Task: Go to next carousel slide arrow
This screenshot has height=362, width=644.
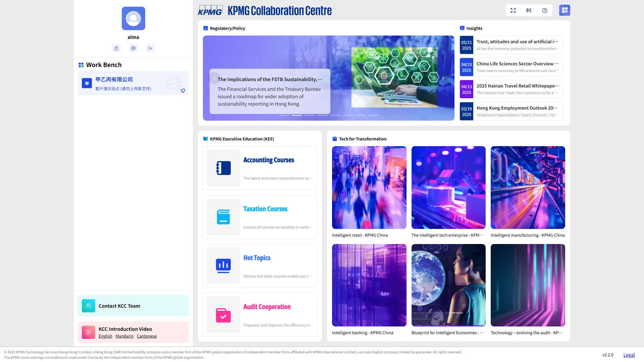Action: coord(443,78)
